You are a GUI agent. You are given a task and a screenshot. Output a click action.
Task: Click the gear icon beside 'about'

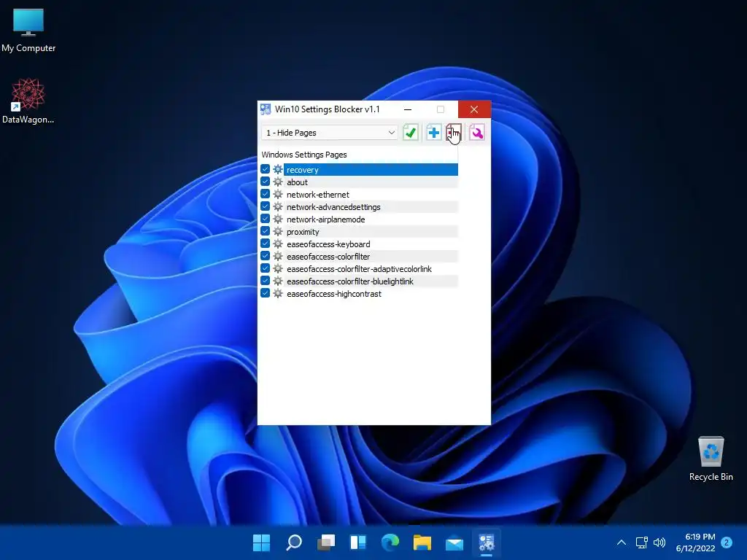pos(278,182)
